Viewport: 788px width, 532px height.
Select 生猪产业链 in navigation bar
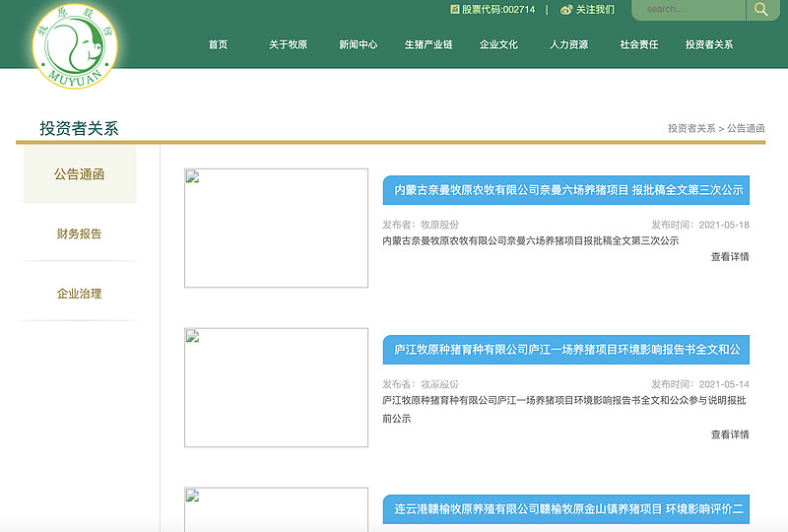tap(428, 44)
